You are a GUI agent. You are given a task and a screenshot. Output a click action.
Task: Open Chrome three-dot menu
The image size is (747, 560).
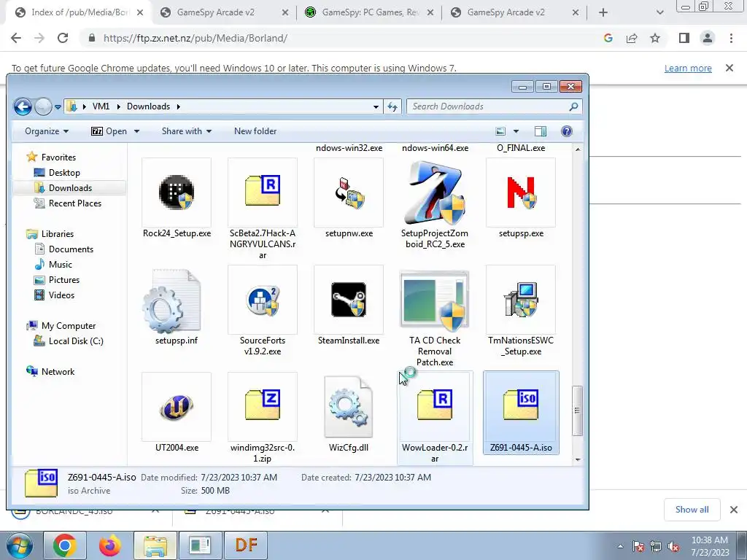pyautogui.click(x=731, y=38)
